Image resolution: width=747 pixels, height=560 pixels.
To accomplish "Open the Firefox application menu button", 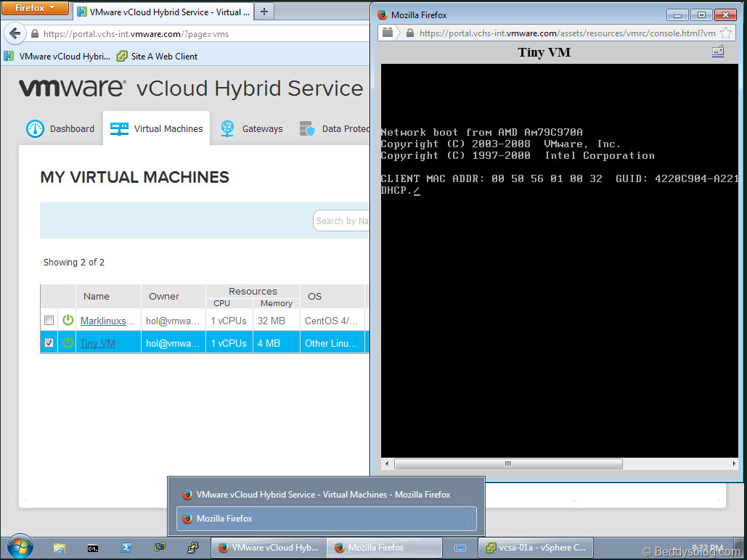I will coord(35,8).
